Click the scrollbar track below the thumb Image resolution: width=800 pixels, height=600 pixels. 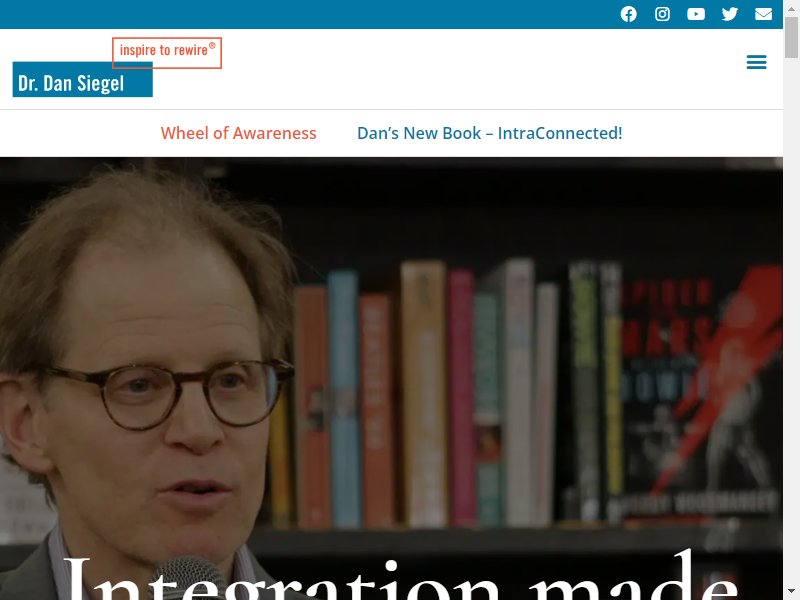pos(791,321)
